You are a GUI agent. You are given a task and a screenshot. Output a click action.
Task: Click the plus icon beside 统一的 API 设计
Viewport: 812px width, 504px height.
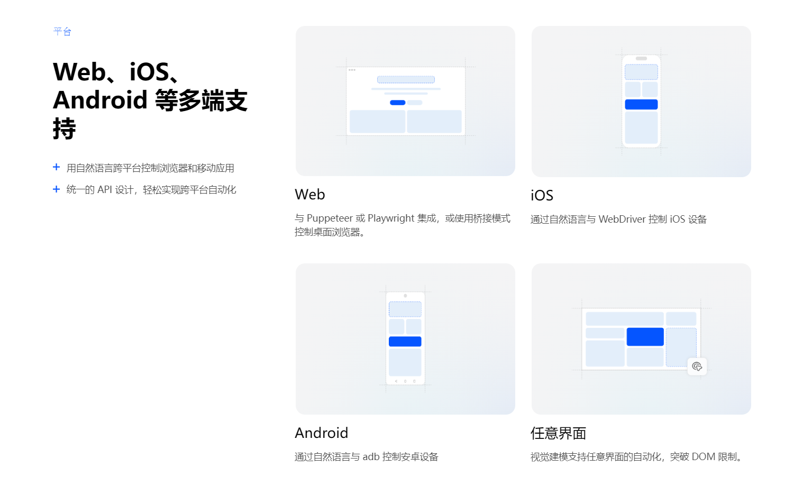click(57, 189)
